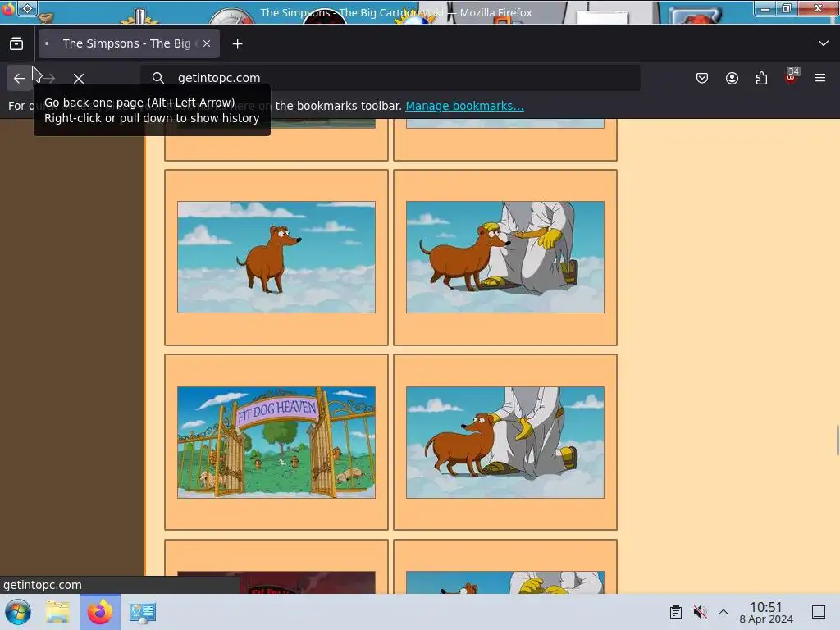Image resolution: width=840 pixels, height=630 pixels.
Task: Open image of dog facing kneeling figure
Action: (505, 257)
